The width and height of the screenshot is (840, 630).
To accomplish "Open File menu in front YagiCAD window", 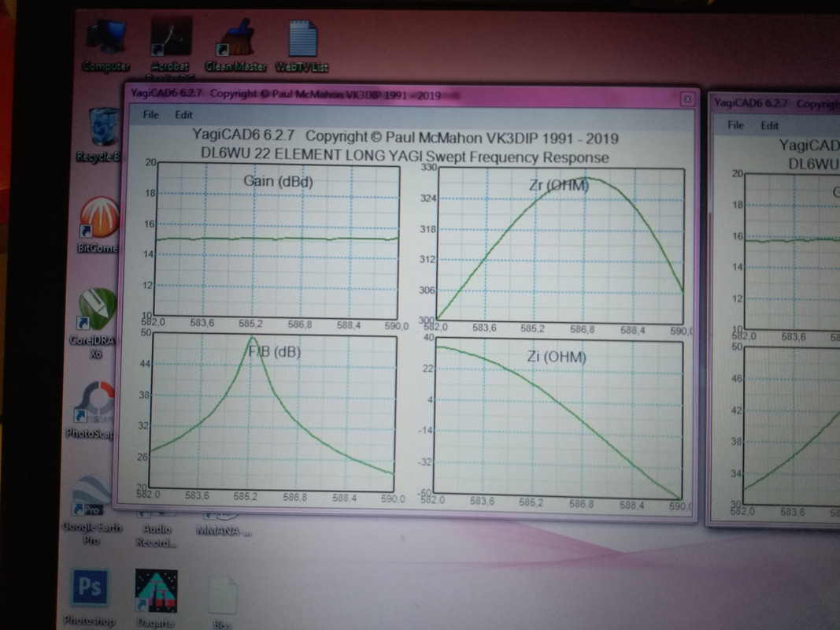I will [x=150, y=115].
